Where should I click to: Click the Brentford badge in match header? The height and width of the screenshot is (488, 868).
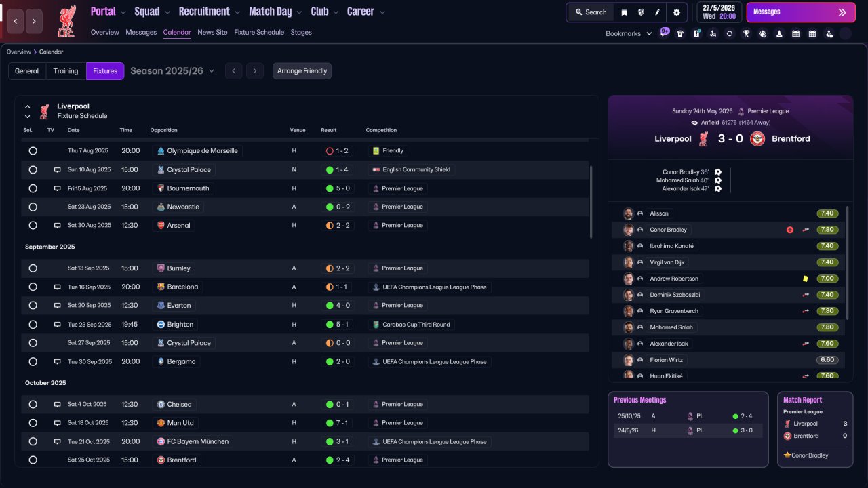[x=757, y=139]
